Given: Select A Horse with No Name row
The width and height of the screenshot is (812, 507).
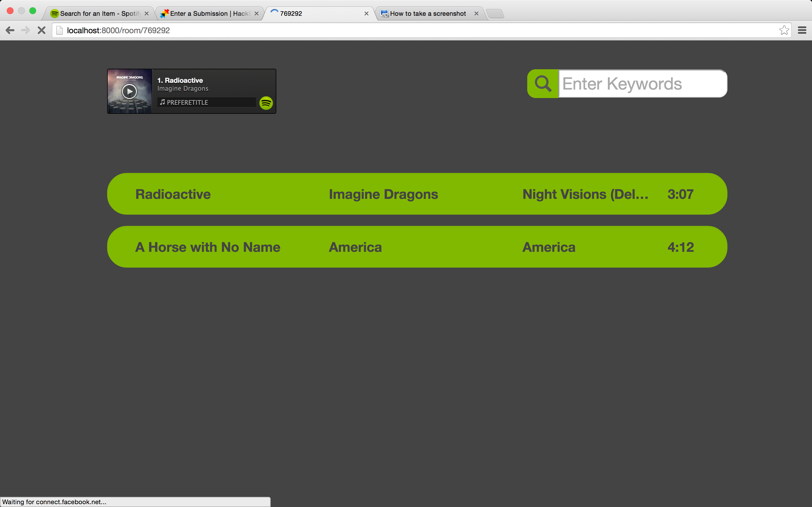Looking at the screenshot, I should tap(417, 247).
